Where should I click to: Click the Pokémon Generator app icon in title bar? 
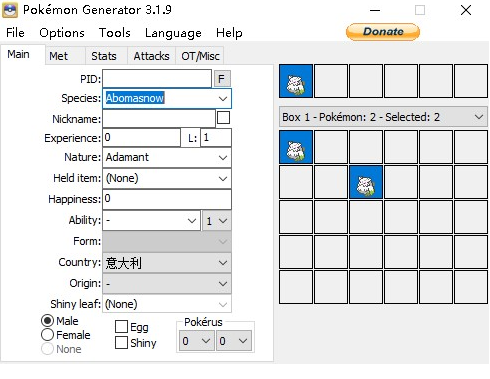pyautogui.click(x=10, y=10)
